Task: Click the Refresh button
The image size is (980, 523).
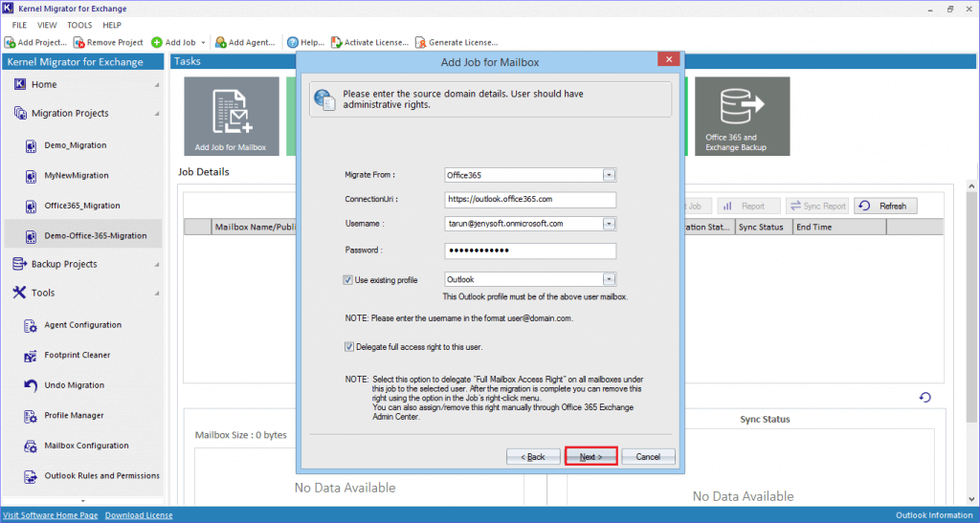Action: (885, 206)
